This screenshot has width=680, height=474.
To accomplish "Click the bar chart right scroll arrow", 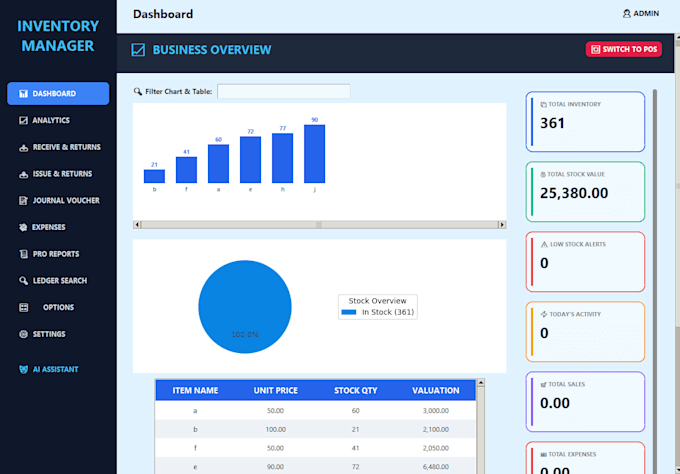I will tap(502, 225).
